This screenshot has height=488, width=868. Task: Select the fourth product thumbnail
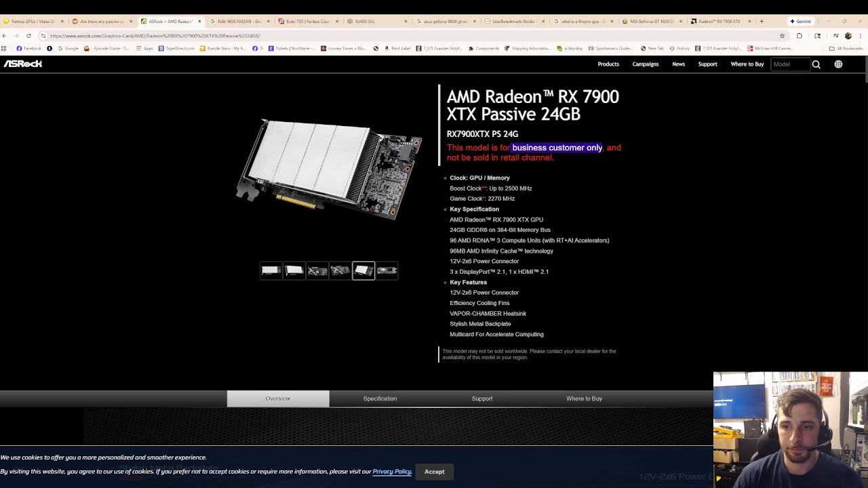(340, 270)
